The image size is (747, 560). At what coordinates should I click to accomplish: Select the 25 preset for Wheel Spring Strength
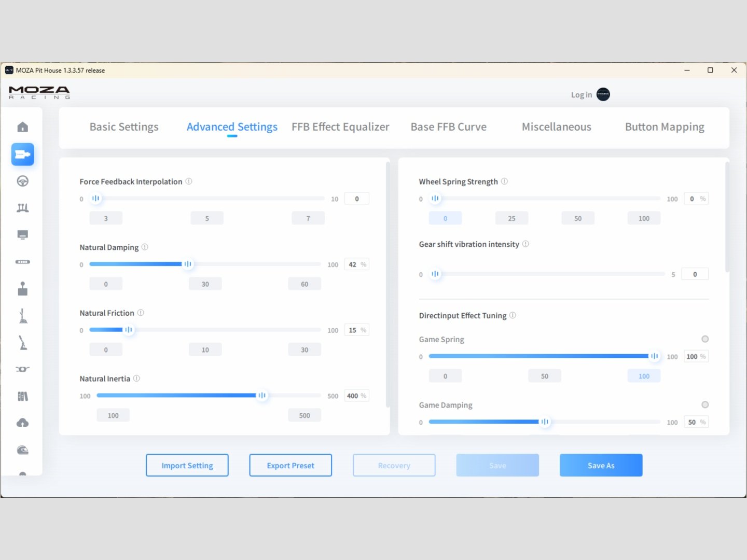pos(511,218)
